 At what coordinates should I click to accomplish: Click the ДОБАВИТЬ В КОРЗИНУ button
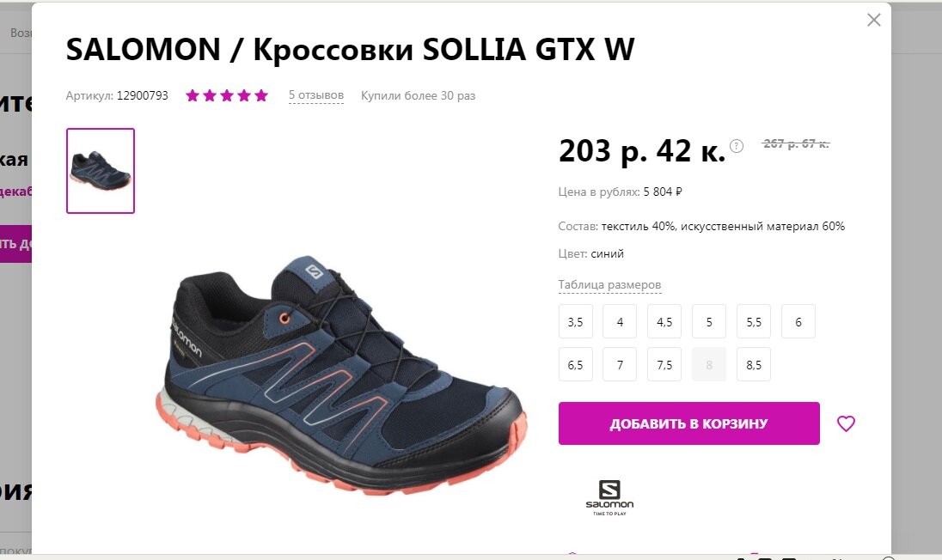tap(689, 423)
